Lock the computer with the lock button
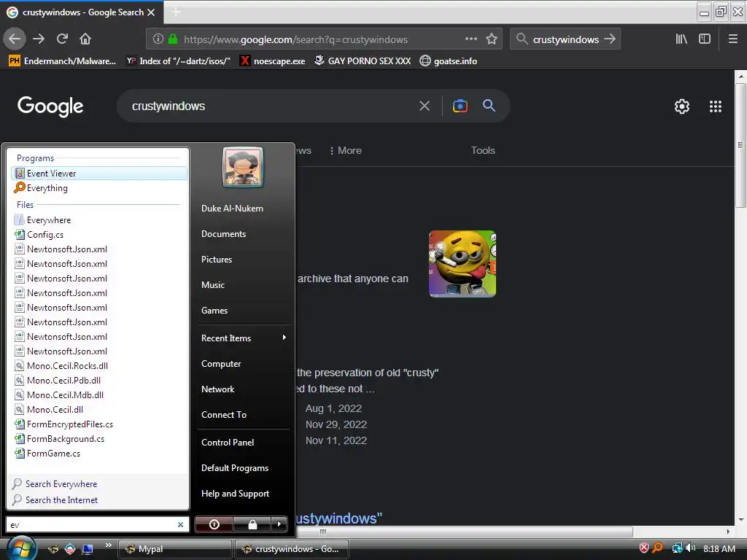 coord(252,524)
